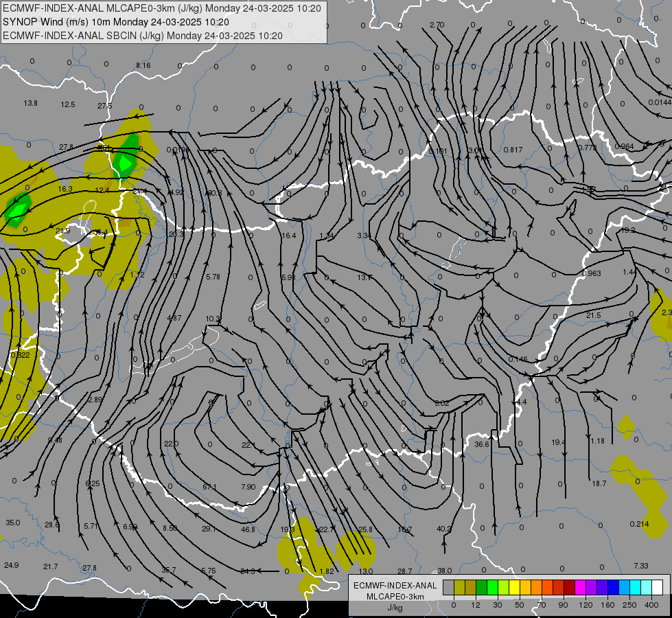Click the map value 2.70
Screen dimensions: 672x618
437,25
